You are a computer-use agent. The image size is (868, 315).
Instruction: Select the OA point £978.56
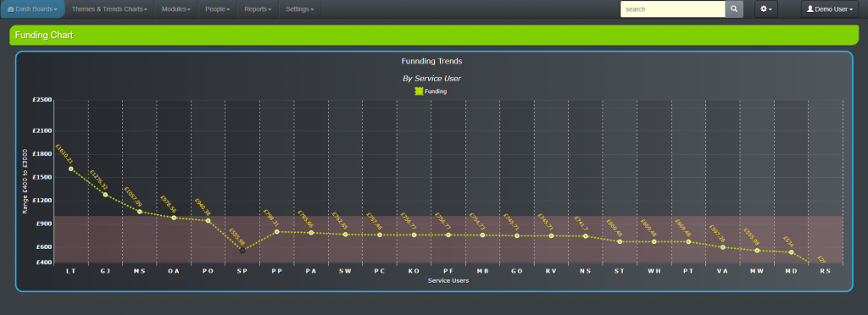174,218
